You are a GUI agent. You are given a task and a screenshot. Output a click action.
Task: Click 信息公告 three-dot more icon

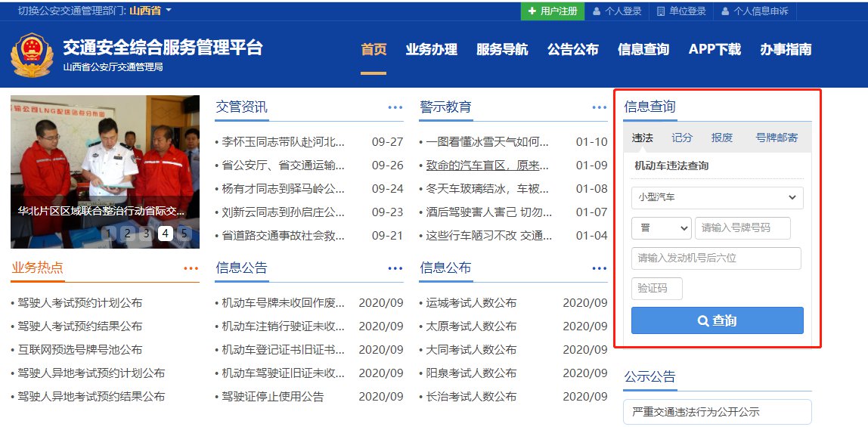[x=395, y=268]
